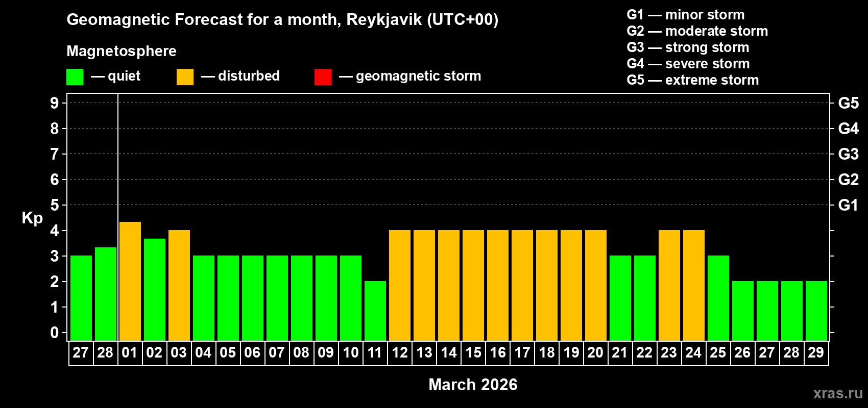Select the green bar for date 27 before March

pyautogui.click(x=81, y=298)
